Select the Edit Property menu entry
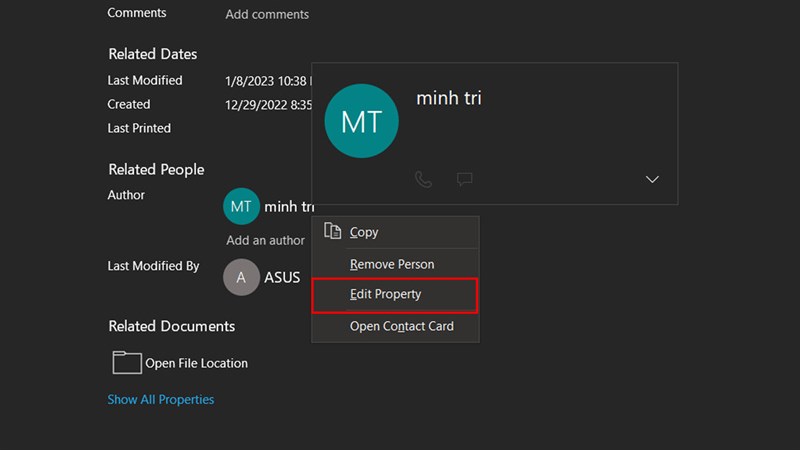 [x=386, y=294]
